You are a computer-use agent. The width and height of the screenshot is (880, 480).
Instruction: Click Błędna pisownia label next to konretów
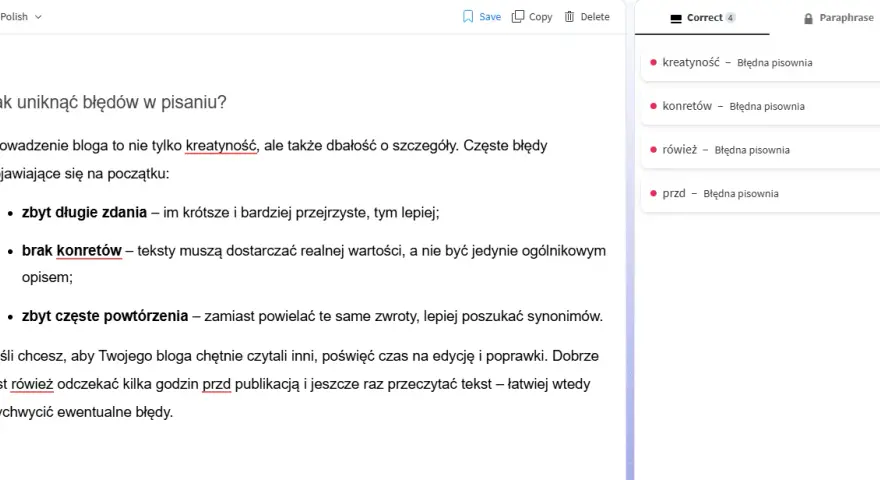767,107
